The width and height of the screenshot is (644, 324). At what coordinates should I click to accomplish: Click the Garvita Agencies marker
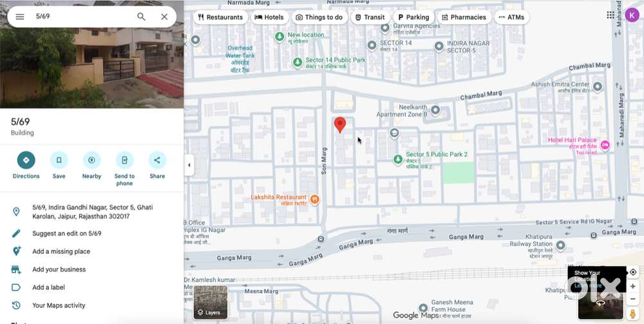coord(385,28)
